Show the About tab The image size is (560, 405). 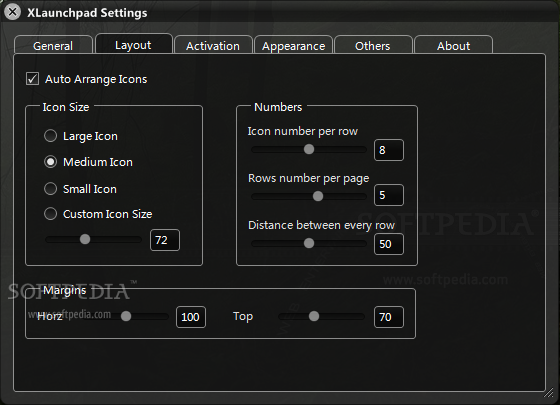[x=453, y=46]
